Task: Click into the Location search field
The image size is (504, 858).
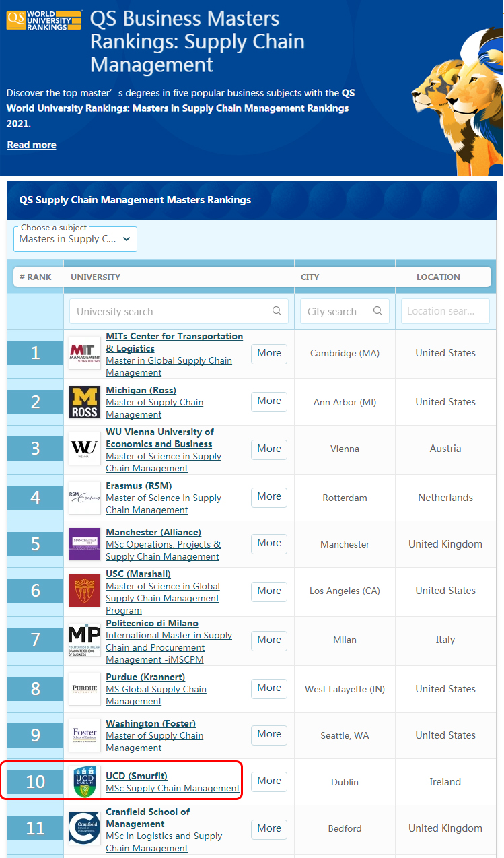Action: click(x=445, y=311)
